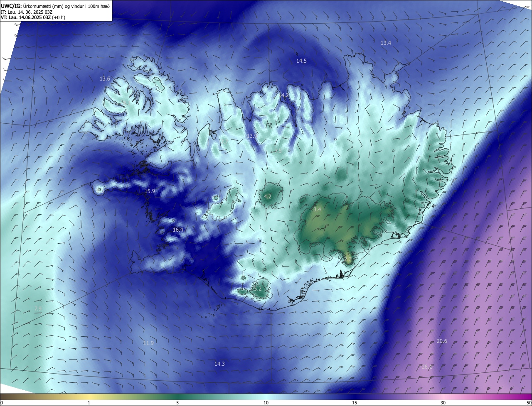Click the 7.9 value label
Screen dimensions: 532x406
click(38, 308)
